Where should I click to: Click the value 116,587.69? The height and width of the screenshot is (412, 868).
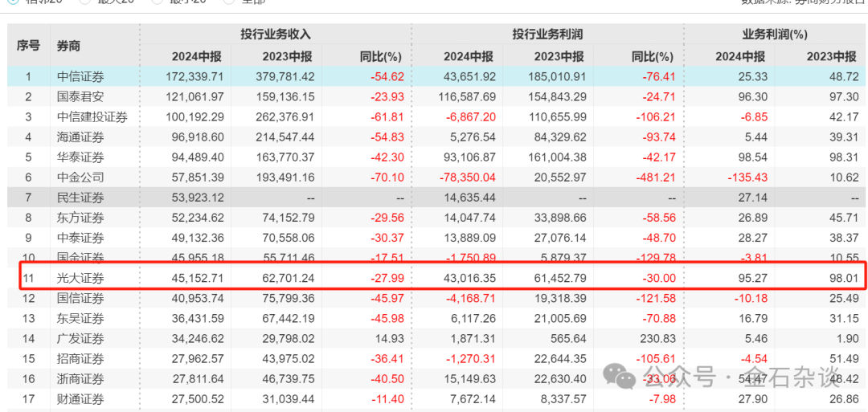(466, 97)
